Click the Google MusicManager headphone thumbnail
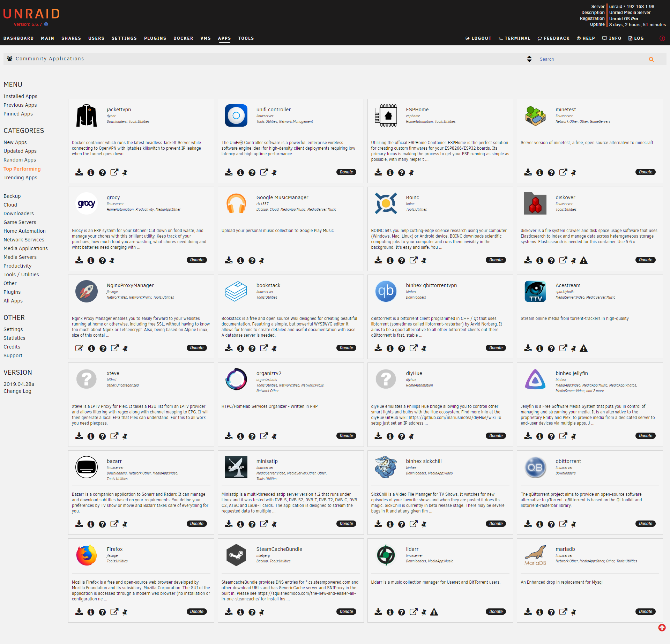Screen dimensions: 670x644 click(236, 203)
